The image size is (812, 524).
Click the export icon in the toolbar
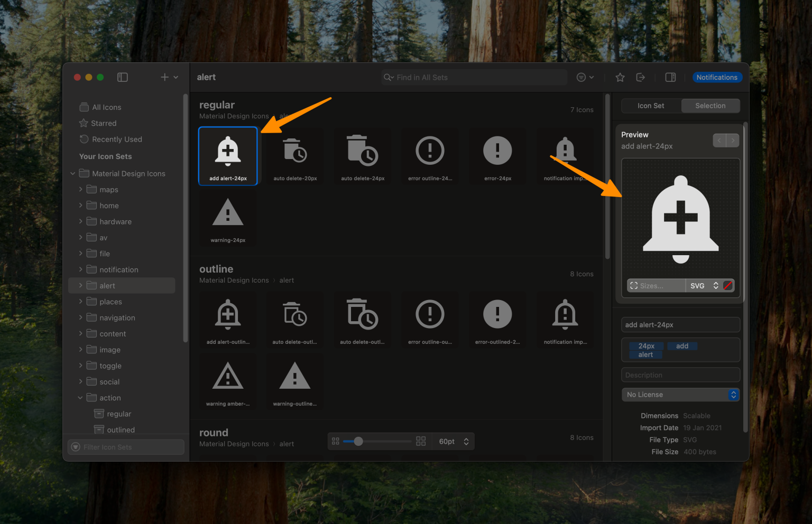pos(640,77)
